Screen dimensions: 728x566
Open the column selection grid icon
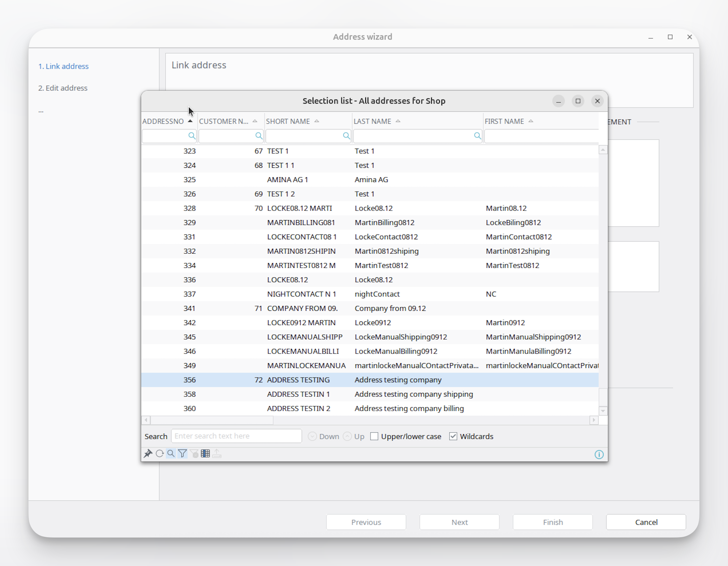205,454
